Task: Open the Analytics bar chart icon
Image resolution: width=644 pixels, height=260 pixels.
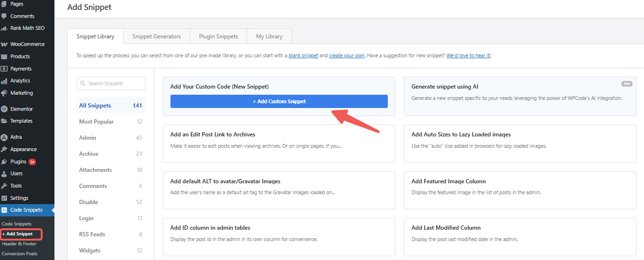Action: coord(4,81)
